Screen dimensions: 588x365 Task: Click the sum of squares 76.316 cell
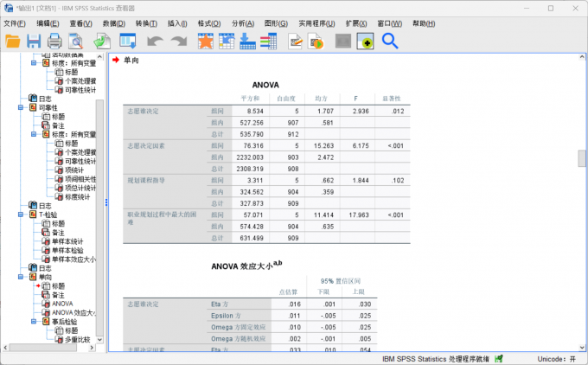(x=253, y=145)
